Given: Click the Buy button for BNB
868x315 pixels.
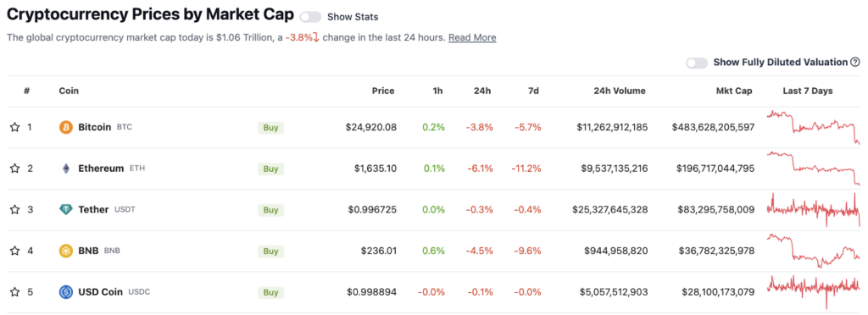Looking at the screenshot, I should coord(270,251).
